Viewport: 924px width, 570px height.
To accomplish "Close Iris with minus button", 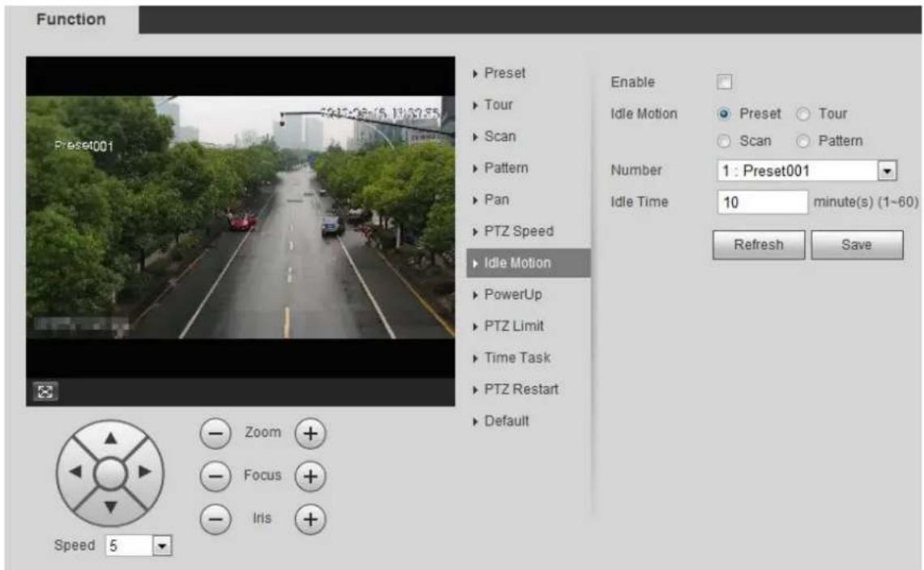I will [216, 519].
